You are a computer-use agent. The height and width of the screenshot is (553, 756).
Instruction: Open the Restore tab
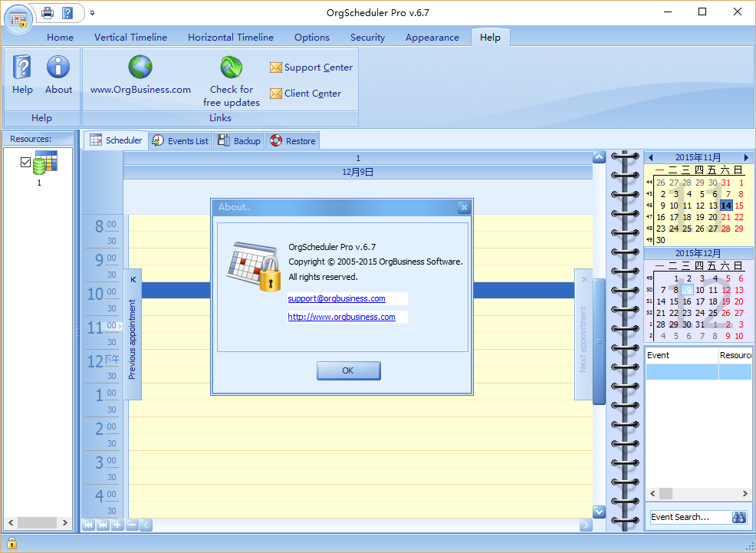click(293, 141)
